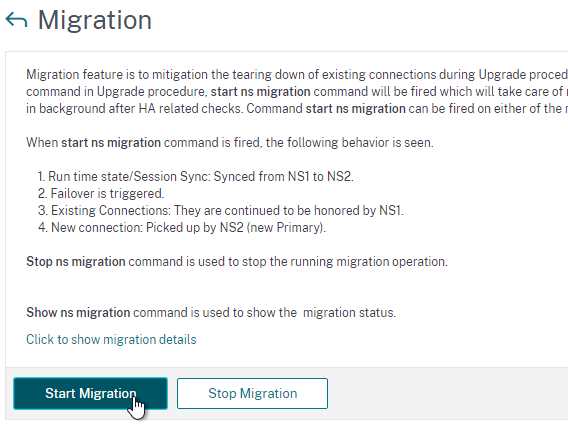Stop the running migration
Screen dimensions: 568x425
point(252,393)
